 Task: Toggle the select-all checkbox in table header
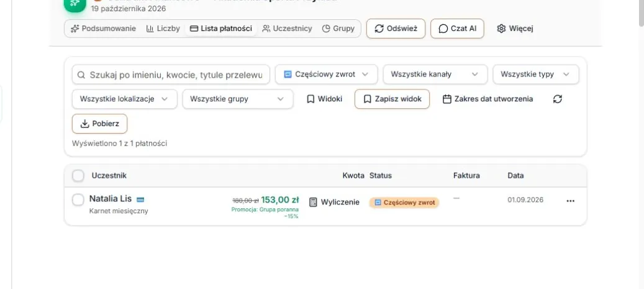click(78, 175)
